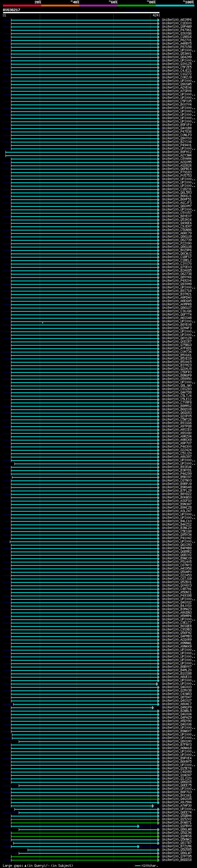The width and height of the screenshot is (197, 868).
Task: Open the UniRef100_Q9P4W9 entry
Action: pyautogui.click(x=176, y=26)
